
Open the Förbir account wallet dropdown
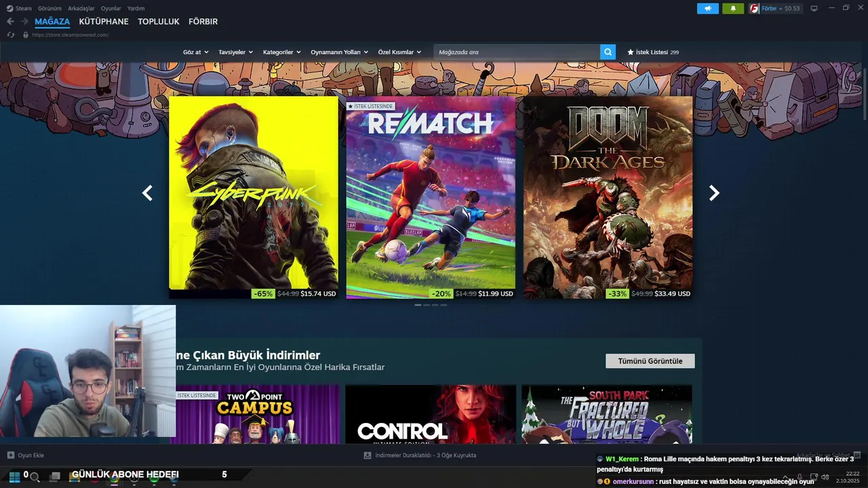pos(781,9)
